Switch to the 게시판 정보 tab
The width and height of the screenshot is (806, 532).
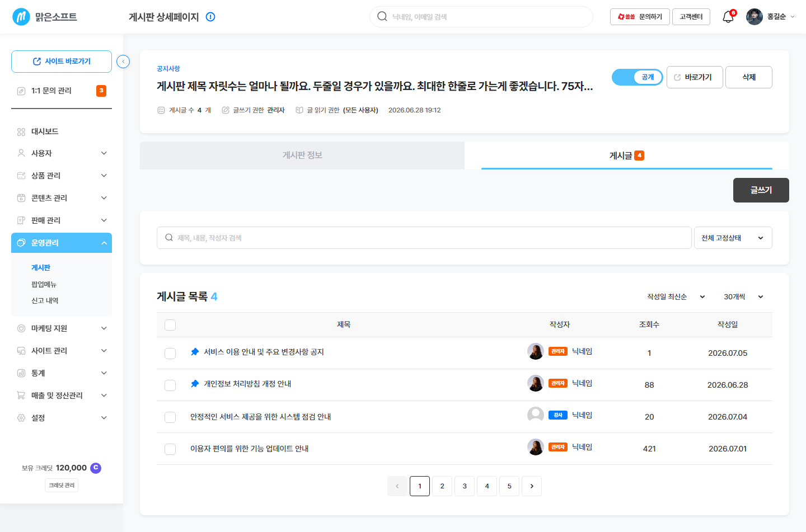pyautogui.click(x=302, y=156)
